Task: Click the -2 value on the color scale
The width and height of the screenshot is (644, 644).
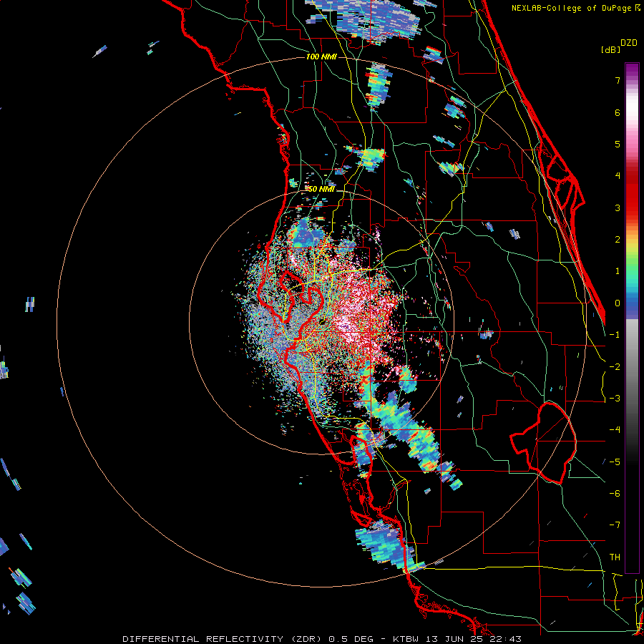Action: pos(615,367)
